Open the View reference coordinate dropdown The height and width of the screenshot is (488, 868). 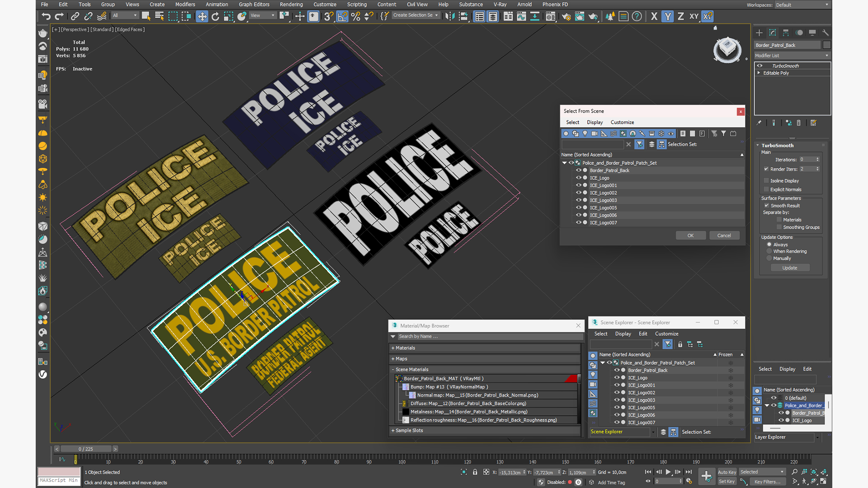(263, 15)
